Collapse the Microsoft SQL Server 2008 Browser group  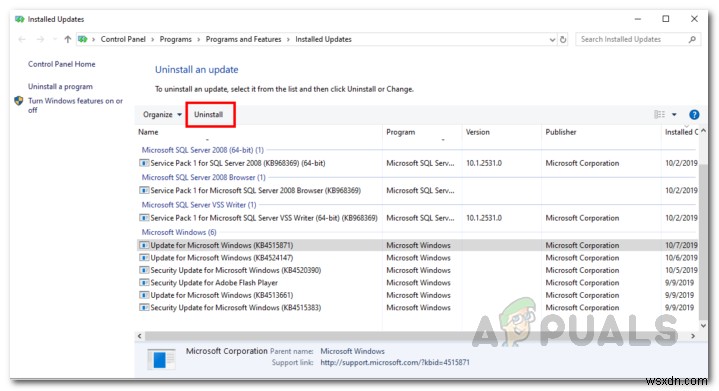point(204,177)
